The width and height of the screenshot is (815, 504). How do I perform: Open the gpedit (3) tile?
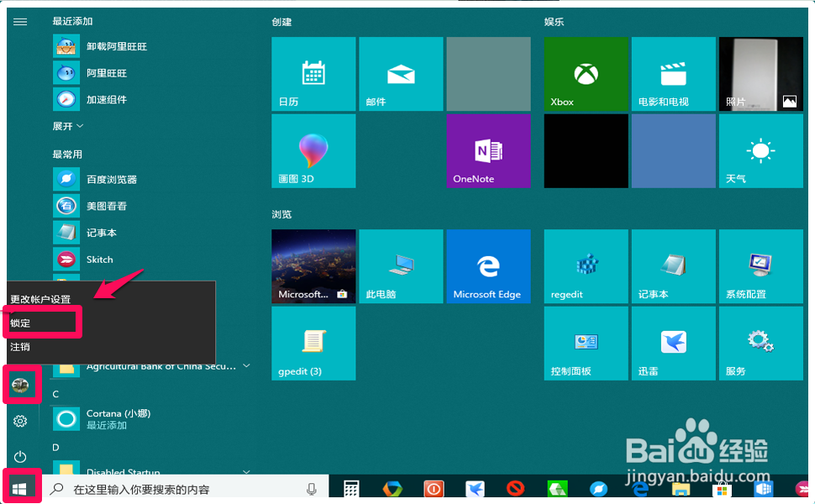click(313, 343)
